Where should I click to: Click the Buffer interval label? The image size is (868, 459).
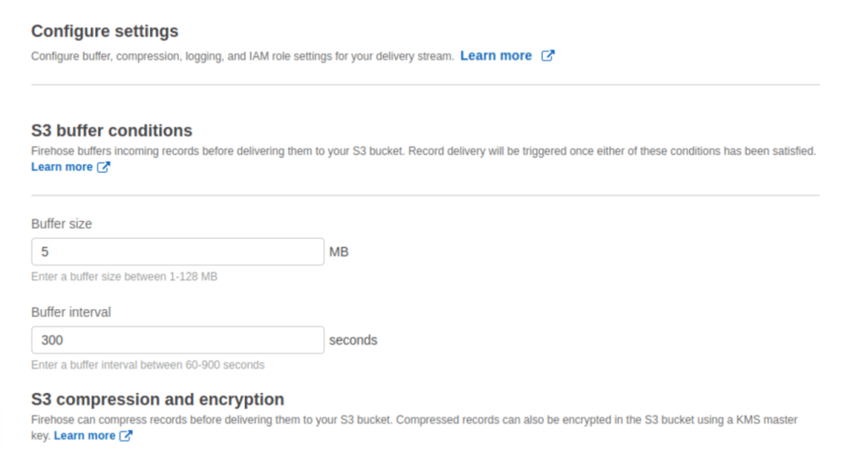tap(71, 312)
